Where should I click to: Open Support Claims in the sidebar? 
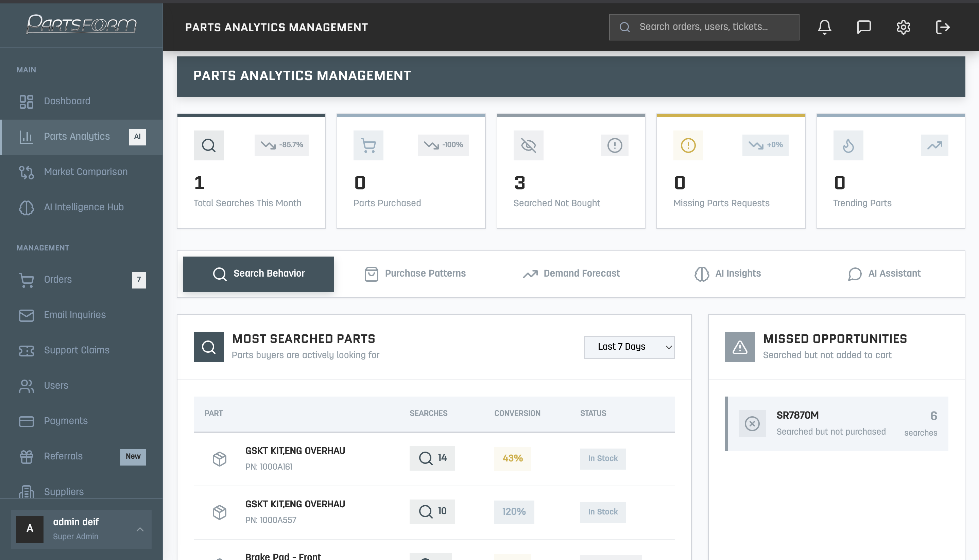click(82, 351)
